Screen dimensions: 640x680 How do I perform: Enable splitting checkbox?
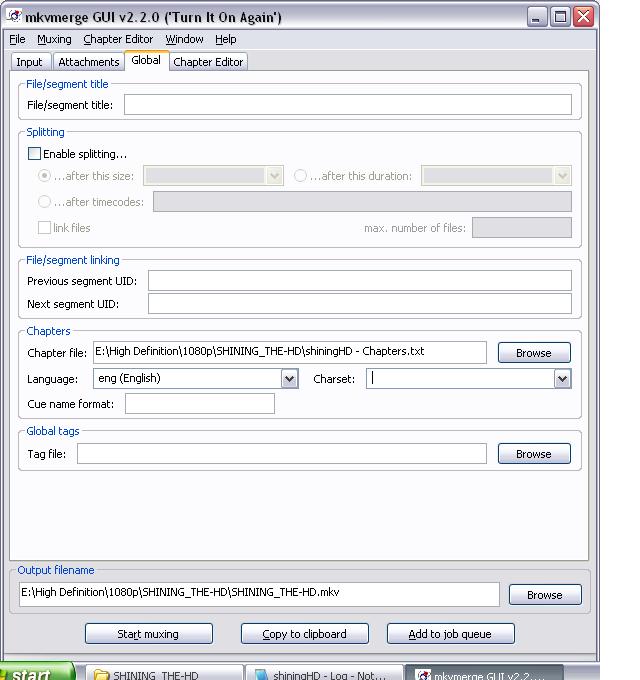coord(34,154)
